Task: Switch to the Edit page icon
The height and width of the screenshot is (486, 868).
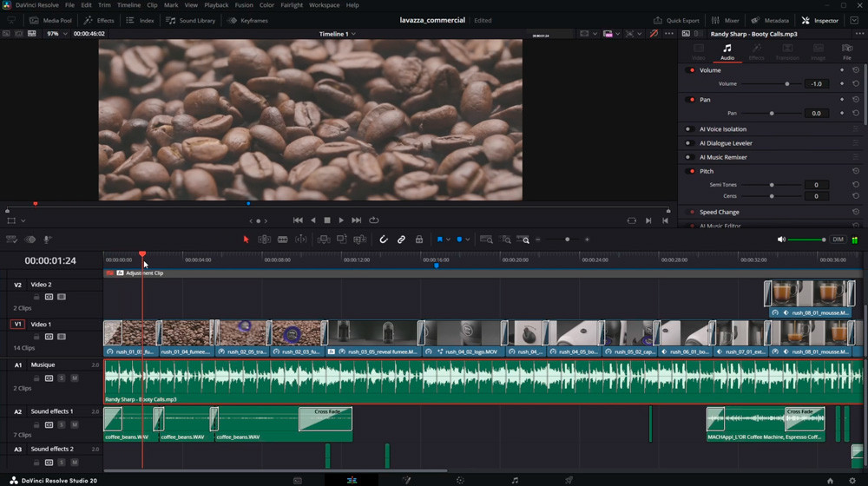Action: click(352, 481)
